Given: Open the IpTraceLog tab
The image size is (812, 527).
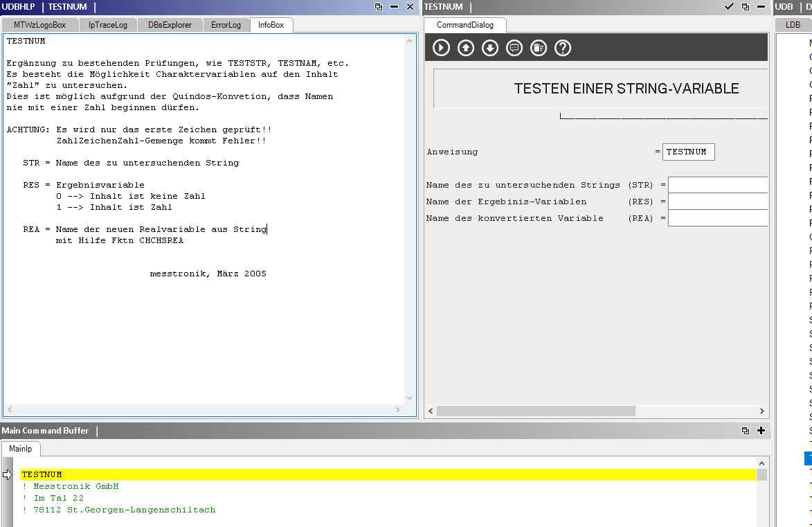Looking at the screenshot, I should tap(108, 25).
